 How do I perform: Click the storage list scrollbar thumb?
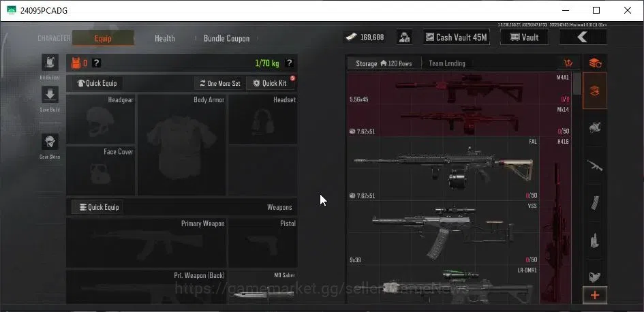[577, 84]
